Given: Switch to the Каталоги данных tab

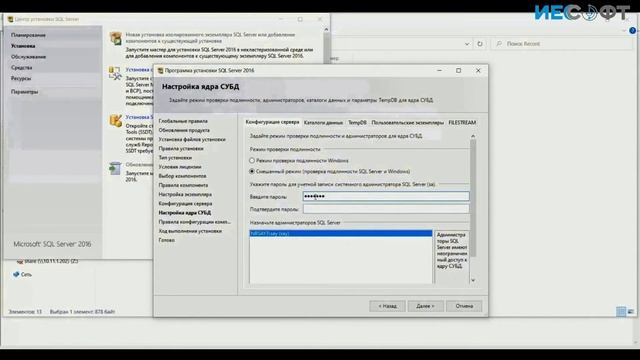Looking at the screenshot, I should point(323,122).
